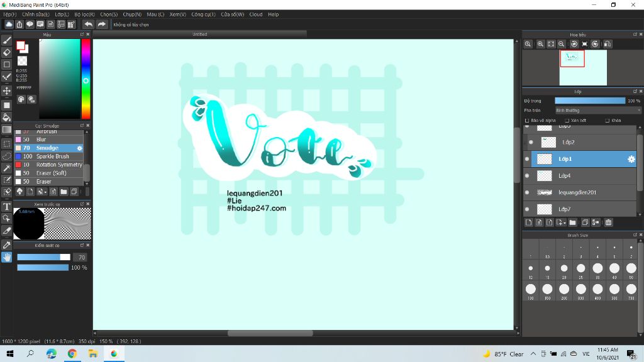Switch to the Untitled canvas tab
Image resolution: width=644 pixels, height=362 pixels.
pos(199,35)
